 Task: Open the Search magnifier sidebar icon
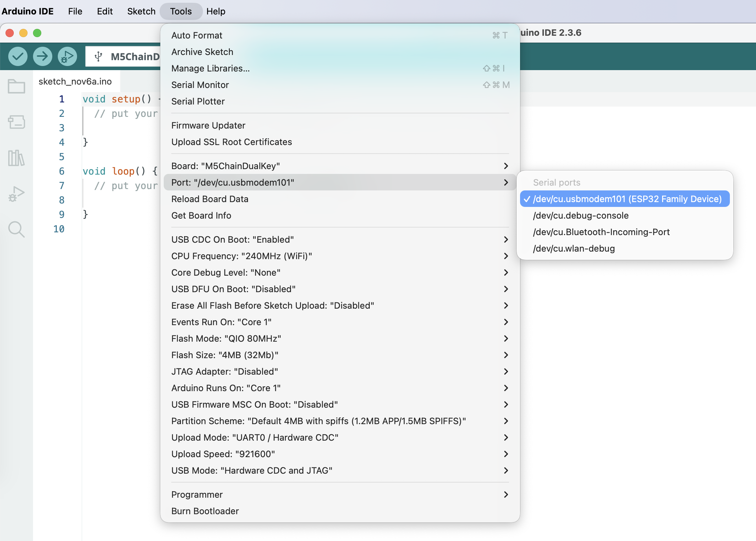16,229
